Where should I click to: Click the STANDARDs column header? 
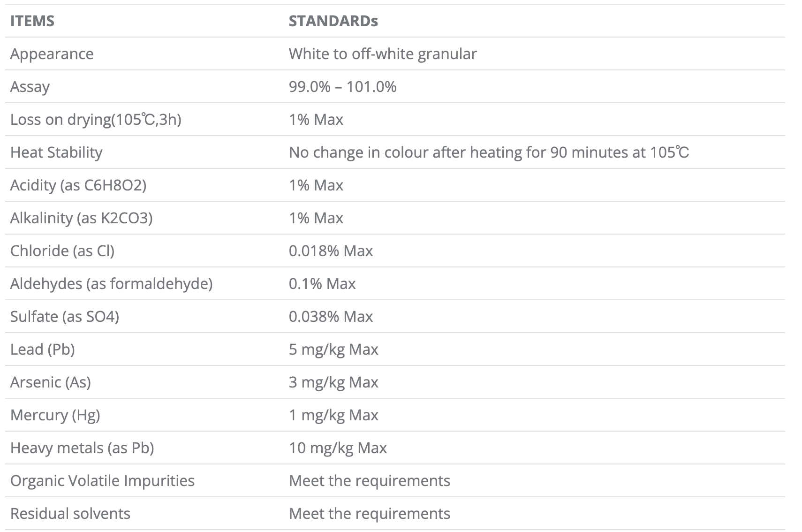click(333, 21)
